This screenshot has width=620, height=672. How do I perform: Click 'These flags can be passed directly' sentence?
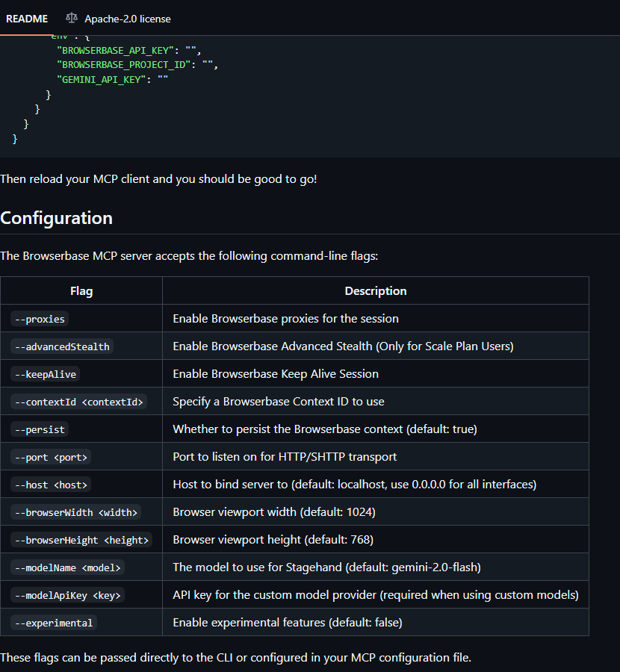click(x=235, y=657)
